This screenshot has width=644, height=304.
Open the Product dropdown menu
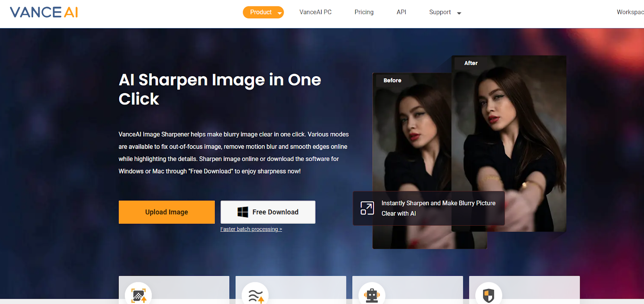click(x=263, y=12)
